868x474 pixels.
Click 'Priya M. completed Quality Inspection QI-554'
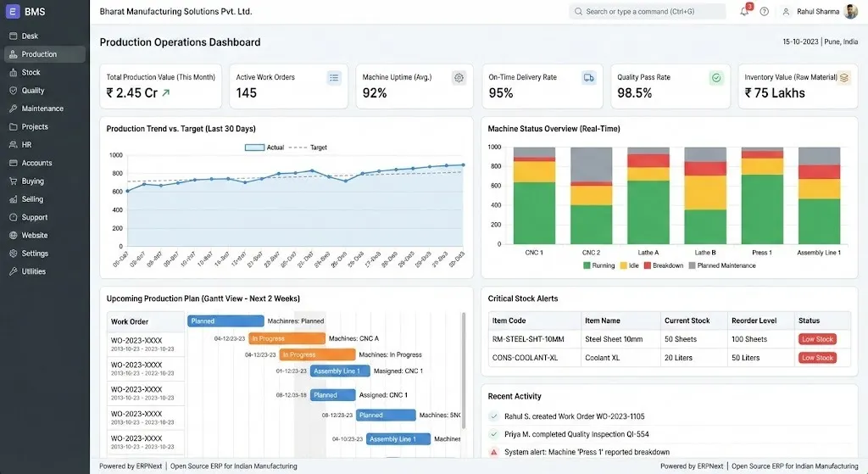click(576, 434)
